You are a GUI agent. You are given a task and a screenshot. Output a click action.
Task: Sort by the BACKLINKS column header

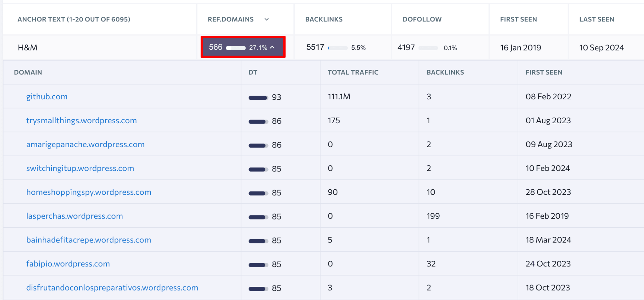click(x=324, y=19)
